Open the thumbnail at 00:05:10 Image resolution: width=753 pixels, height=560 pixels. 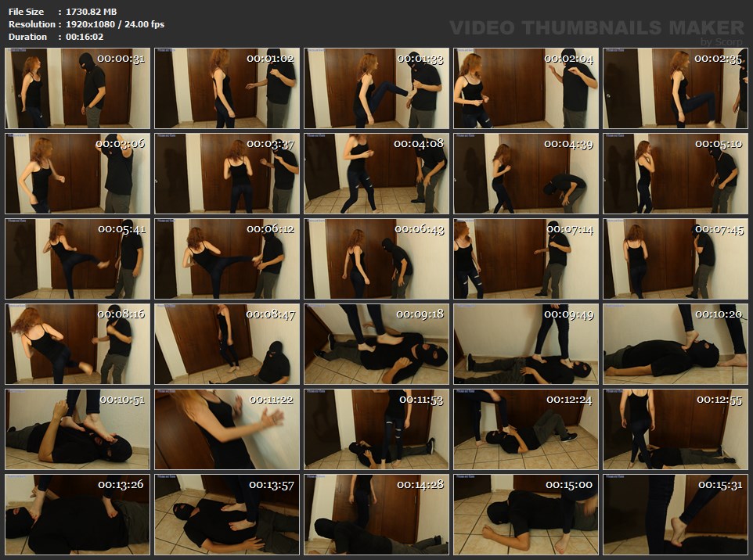676,174
